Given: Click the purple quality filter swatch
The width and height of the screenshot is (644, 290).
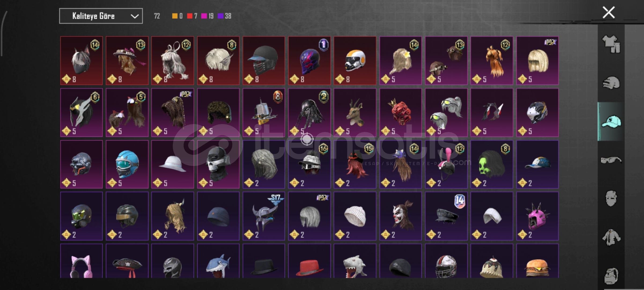Looking at the screenshot, I should pyautogui.click(x=220, y=16).
